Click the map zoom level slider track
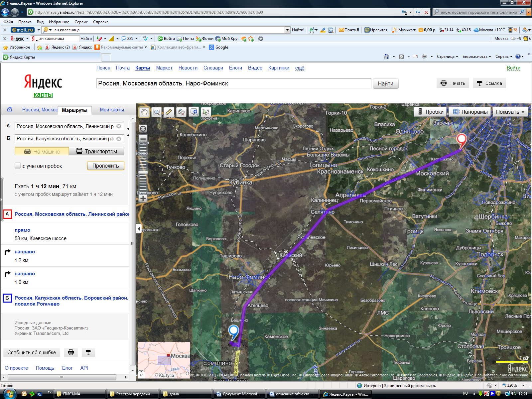The width and height of the screenshot is (532, 399). click(x=143, y=168)
